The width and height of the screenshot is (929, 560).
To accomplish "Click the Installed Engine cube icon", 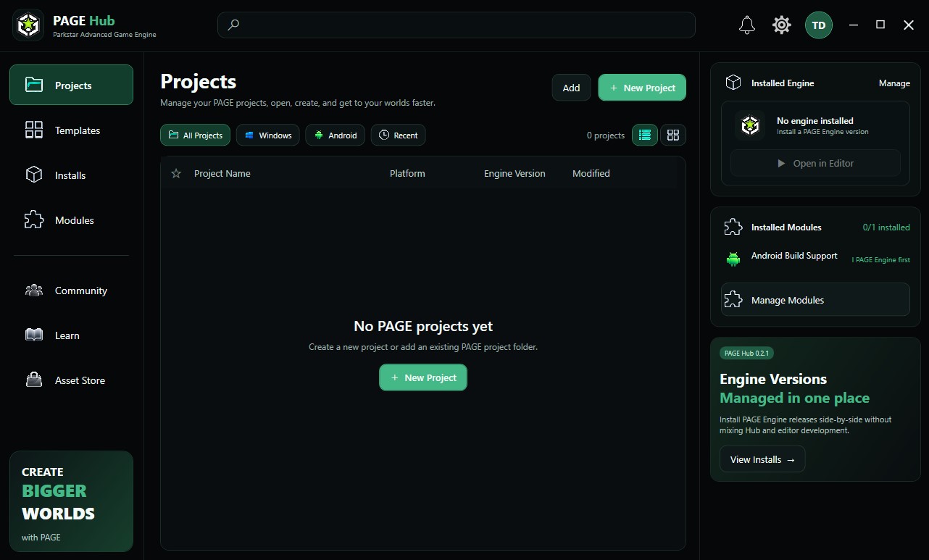I will tap(733, 83).
